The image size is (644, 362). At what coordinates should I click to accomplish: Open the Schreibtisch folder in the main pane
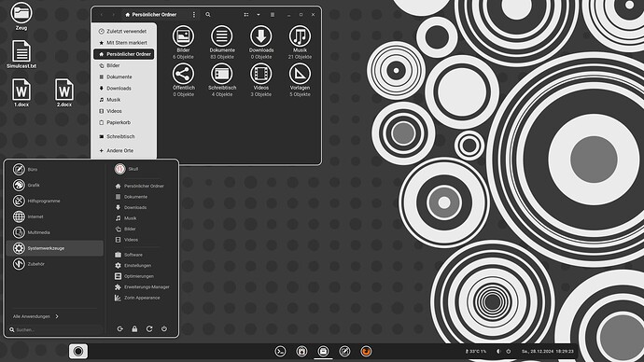click(222, 80)
